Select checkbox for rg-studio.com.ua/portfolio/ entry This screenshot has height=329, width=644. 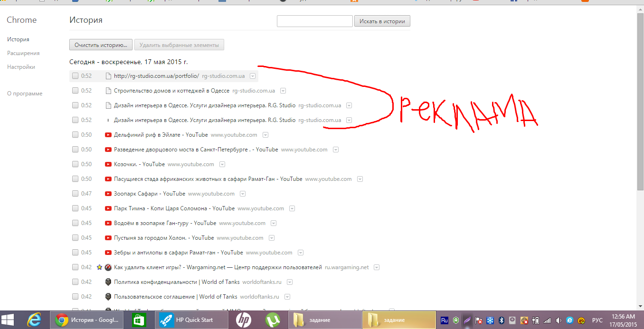coord(75,76)
